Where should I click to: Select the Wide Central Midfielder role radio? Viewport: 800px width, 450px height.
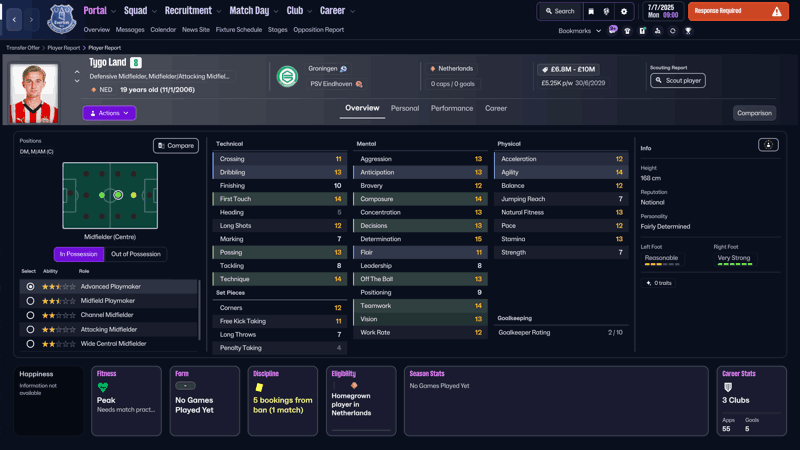pos(30,344)
